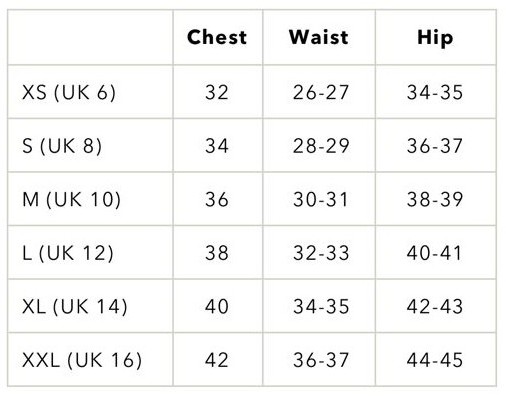The image size is (506, 396).
Task: Select the XXL (UK 16) row label
Action: tap(82, 360)
